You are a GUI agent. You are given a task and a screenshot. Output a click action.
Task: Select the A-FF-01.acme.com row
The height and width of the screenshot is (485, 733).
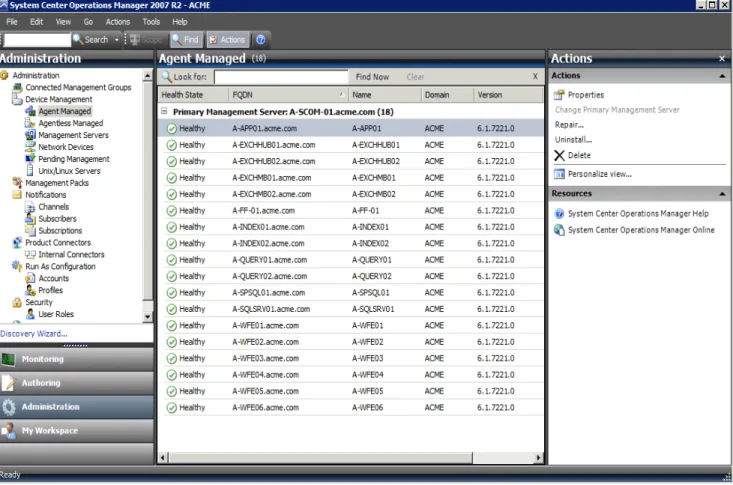pos(351,211)
